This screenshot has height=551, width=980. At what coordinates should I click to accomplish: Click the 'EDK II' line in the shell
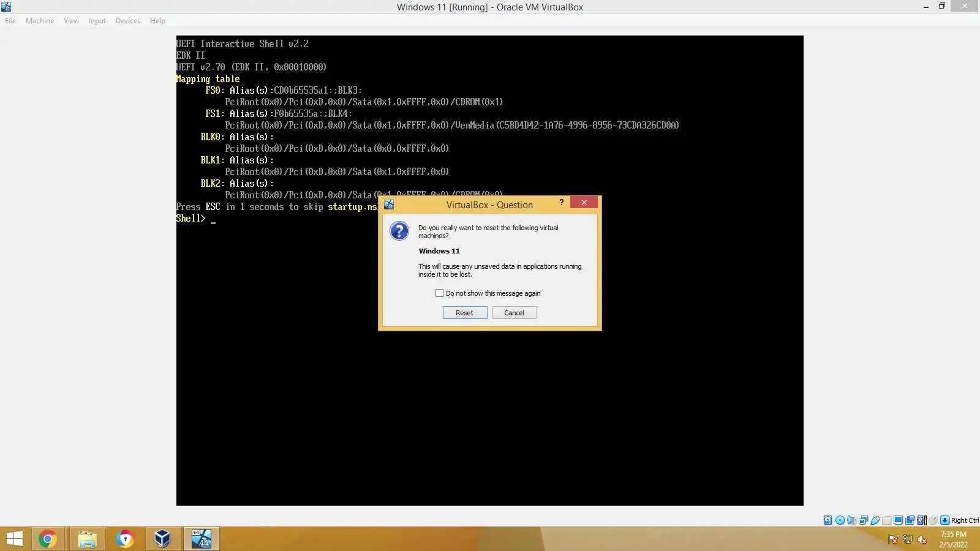[190, 56]
